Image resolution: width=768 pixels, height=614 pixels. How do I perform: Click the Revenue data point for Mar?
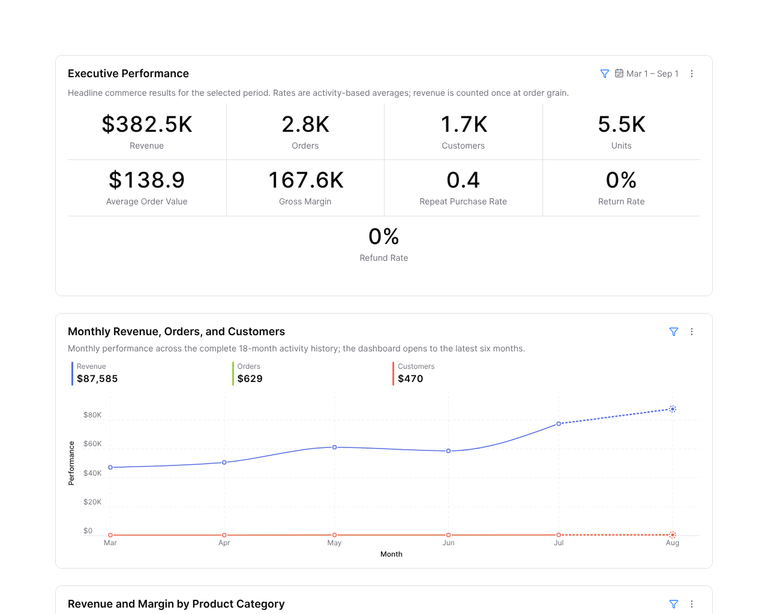tap(110, 468)
